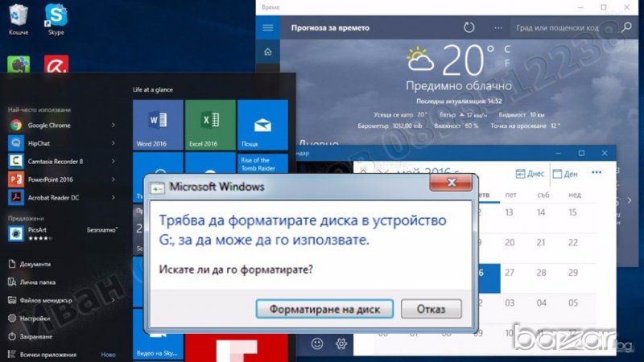This screenshot has height=362, width=644.
Task: Select the Кошче recycle bin icon
Action: (18, 18)
